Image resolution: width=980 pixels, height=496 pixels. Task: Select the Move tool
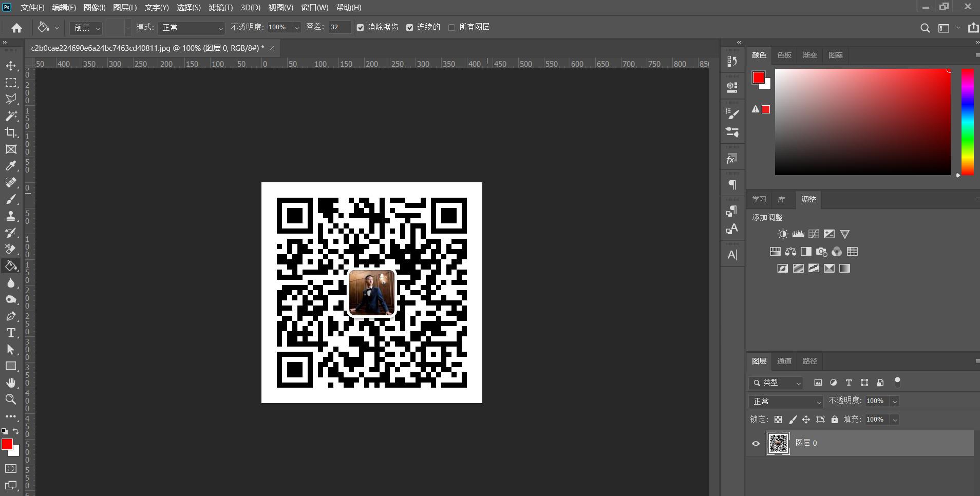(11, 66)
